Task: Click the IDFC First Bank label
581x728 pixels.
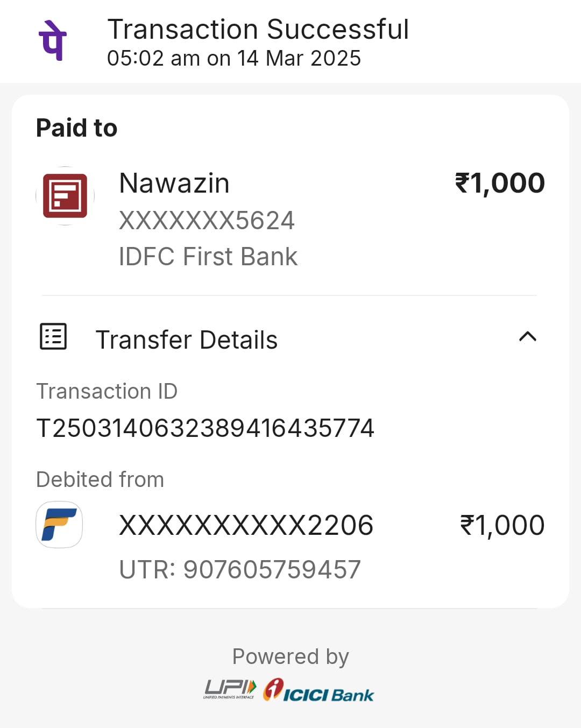Action: 208,257
